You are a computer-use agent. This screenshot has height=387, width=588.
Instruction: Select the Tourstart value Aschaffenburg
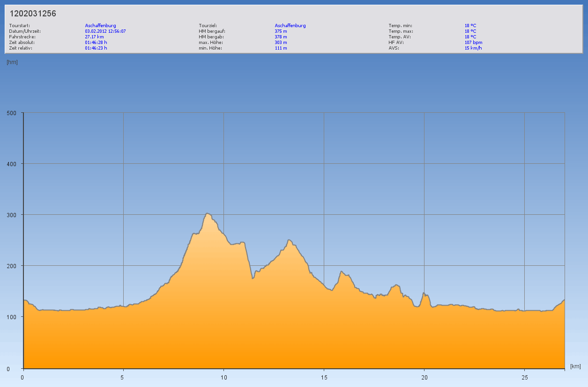click(x=100, y=25)
